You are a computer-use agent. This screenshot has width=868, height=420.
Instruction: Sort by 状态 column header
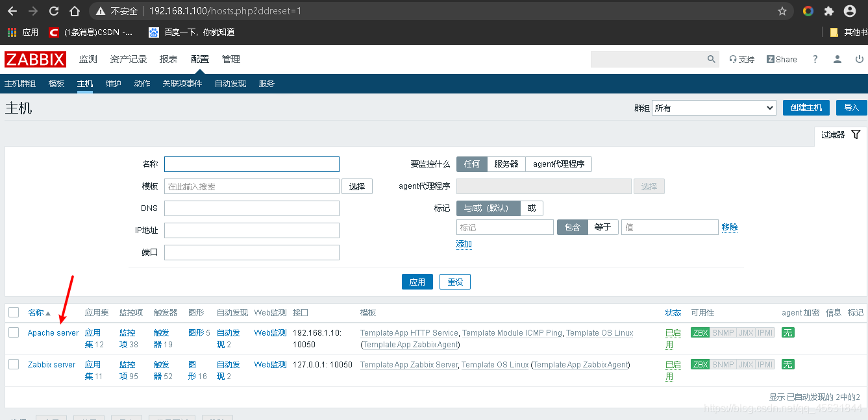coord(673,313)
